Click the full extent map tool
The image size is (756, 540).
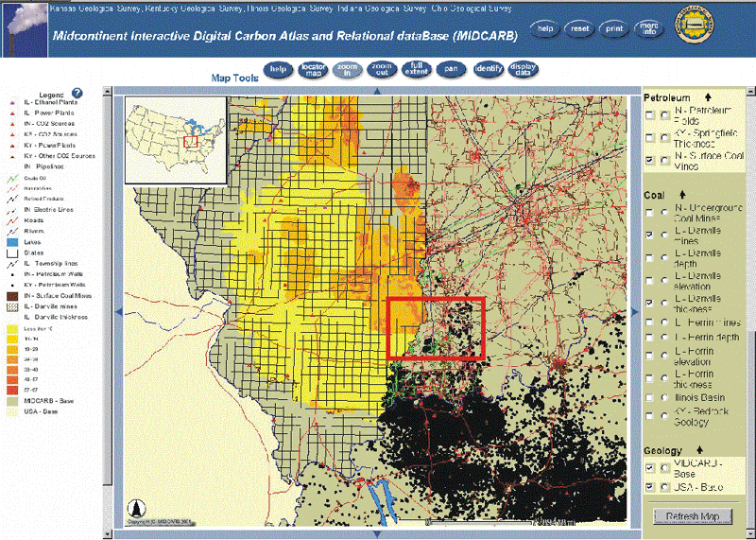click(x=416, y=69)
